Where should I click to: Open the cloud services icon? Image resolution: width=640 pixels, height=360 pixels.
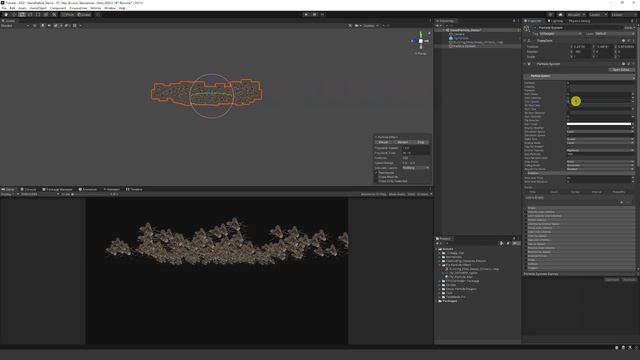(560, 15)
